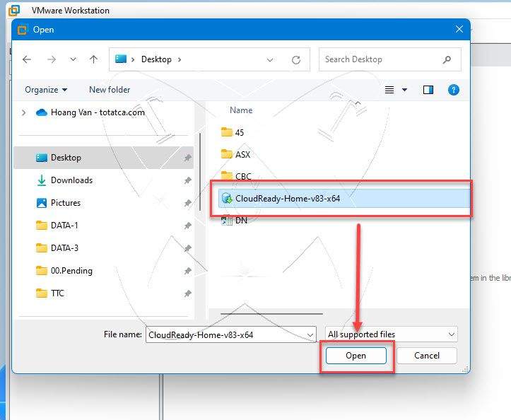Click the pin icon beside DATA-1
The height and width of the screenshot is (420, 511).
click(187, 226)
